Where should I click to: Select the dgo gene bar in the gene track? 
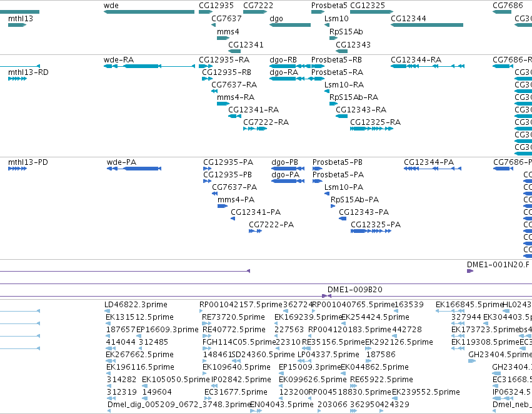point(290,25)
